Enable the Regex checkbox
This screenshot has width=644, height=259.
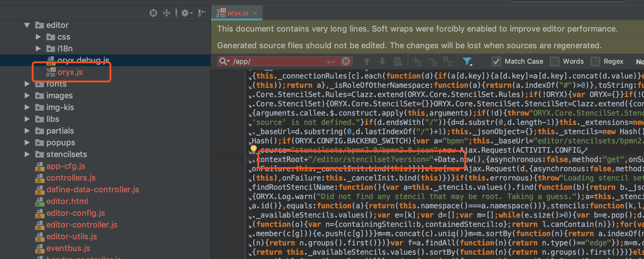595,62
